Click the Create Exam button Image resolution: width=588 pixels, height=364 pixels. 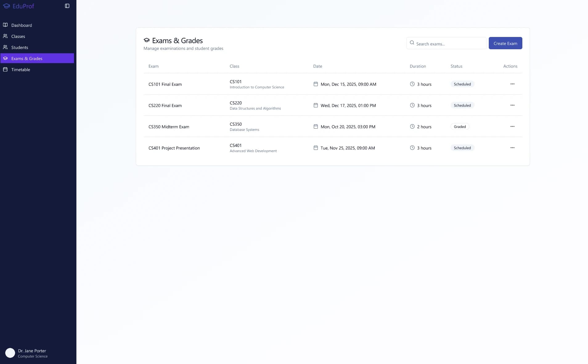pyautogui.click(x=505, y=43)
